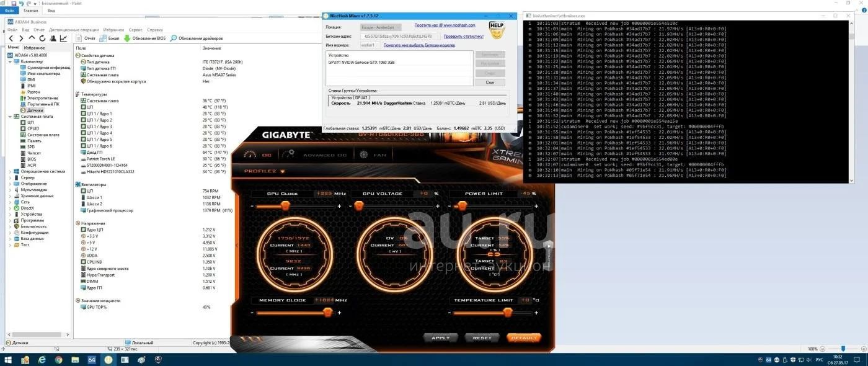Open Google Chrome from the taskbar
The image size is (868, 366).
[x=58, y=360]
